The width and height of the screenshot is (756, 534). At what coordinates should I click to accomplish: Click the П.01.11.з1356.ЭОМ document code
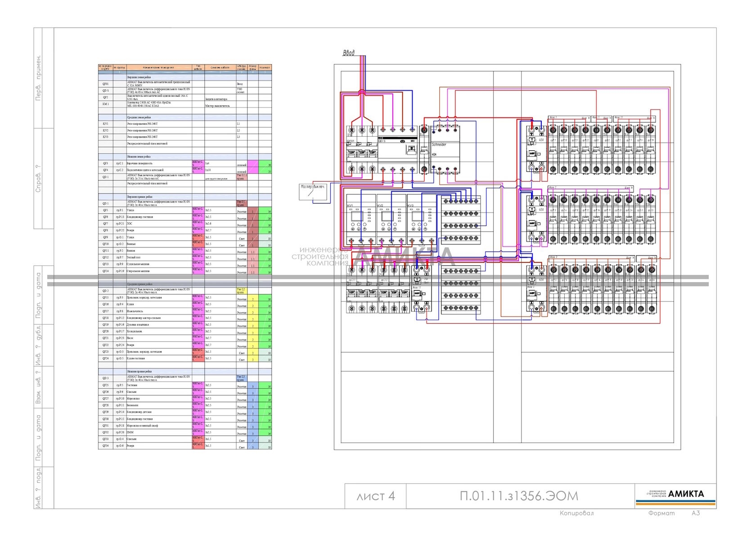(x=519, y=496)
